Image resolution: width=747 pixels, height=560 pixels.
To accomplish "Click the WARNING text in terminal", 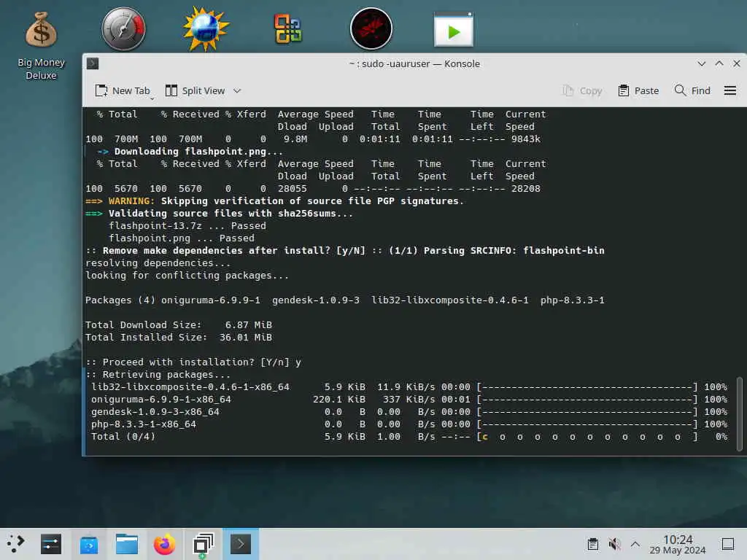I will coord(131,201).
